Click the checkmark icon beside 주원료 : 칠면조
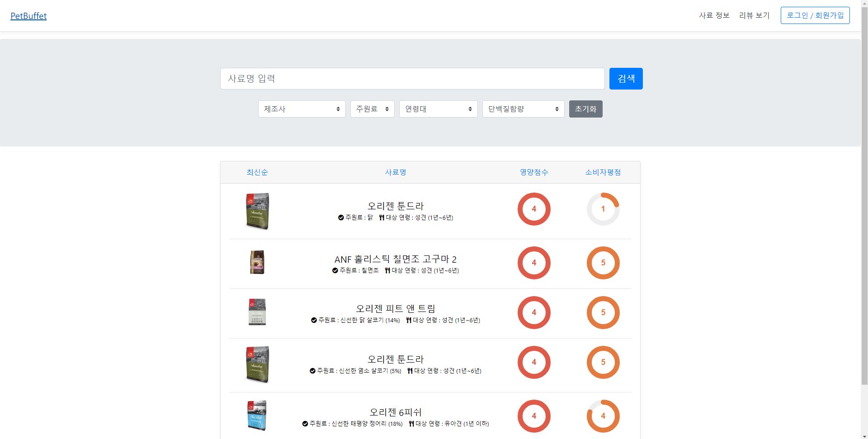This screenshot has width=868, height=439. 335,270
